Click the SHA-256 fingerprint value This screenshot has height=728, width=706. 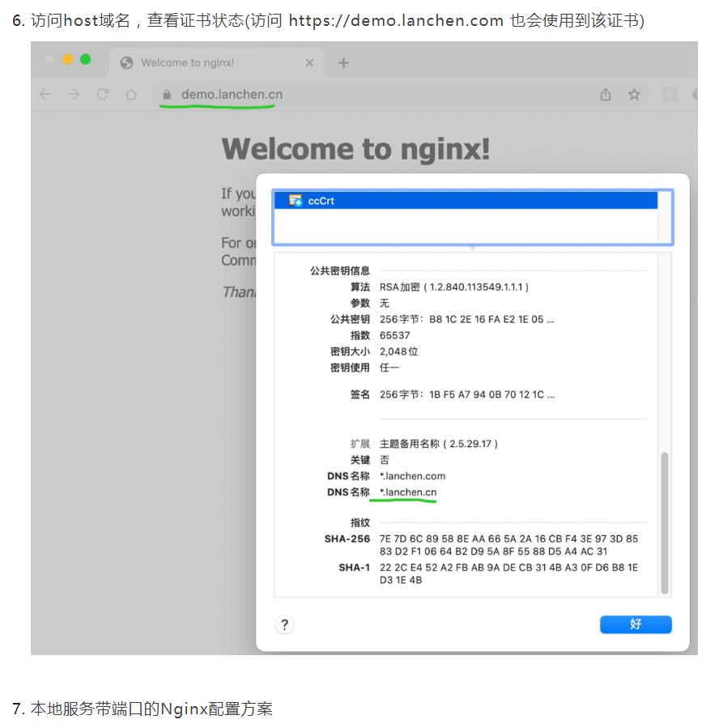(508, 545)
